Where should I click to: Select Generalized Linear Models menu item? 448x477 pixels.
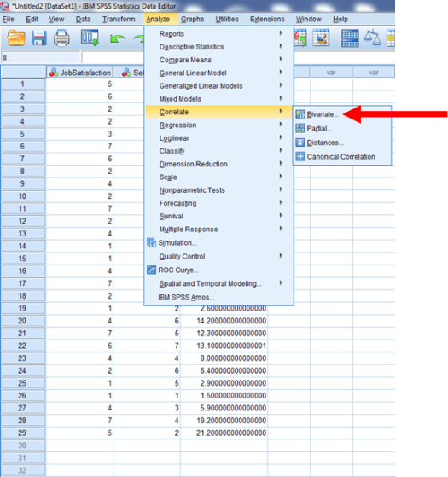(x=218, y=86)
